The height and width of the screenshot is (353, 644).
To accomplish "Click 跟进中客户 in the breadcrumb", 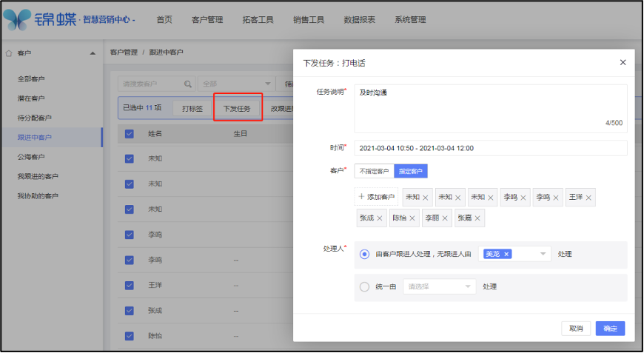I will coord(166,52).
